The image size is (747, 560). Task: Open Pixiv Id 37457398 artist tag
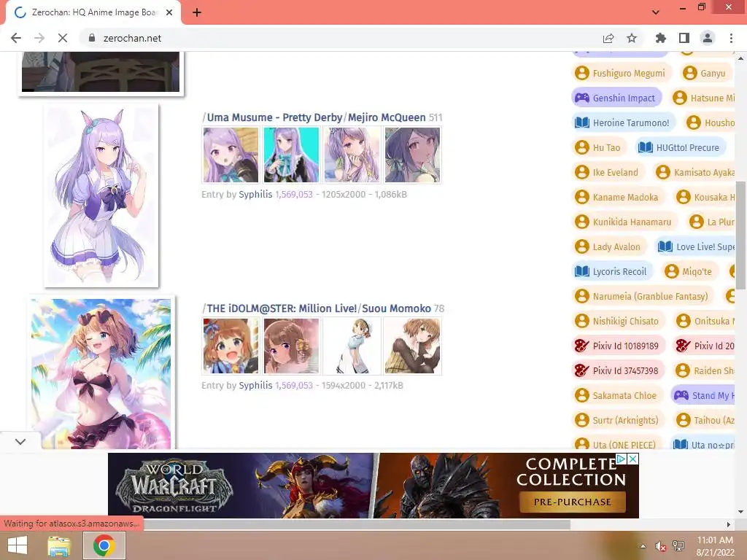click(618, 370)
